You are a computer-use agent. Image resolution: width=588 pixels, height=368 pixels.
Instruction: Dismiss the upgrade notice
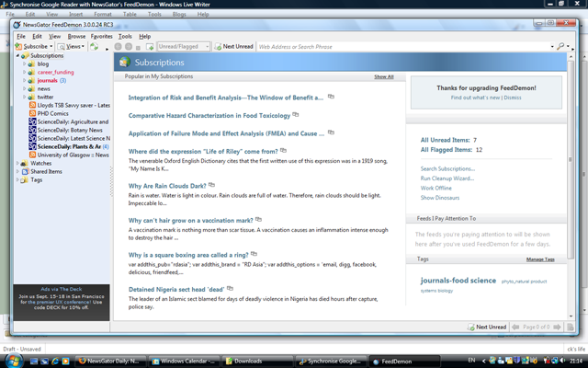tap(513, 98)
